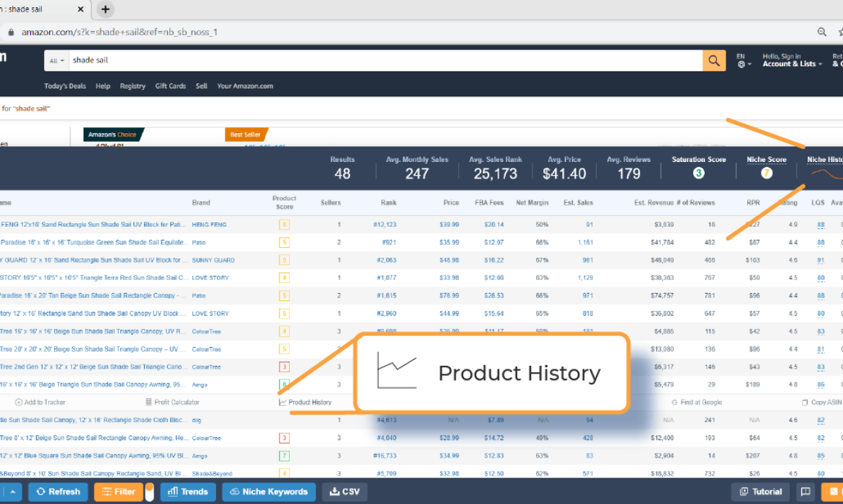
Task: Sort by the Price column header
Action: [x=451, y=202]
